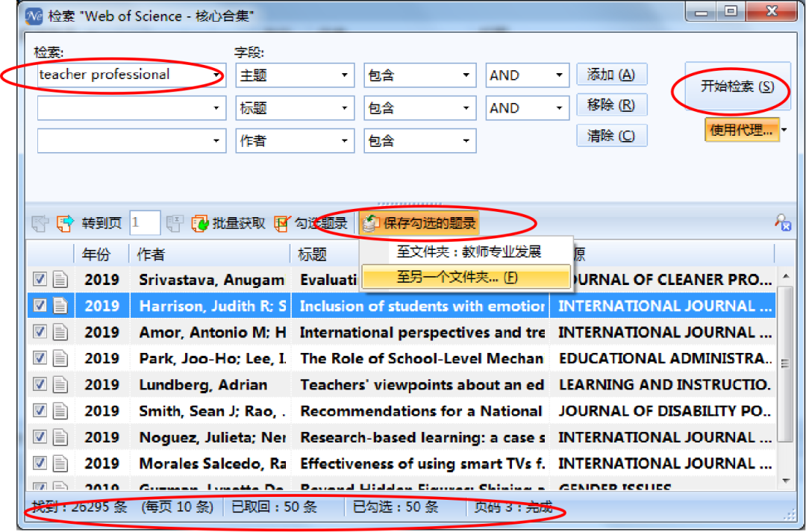806x532 pixels.
Task: Open document icon for Noguez row
Action: (x=60, y=437)
